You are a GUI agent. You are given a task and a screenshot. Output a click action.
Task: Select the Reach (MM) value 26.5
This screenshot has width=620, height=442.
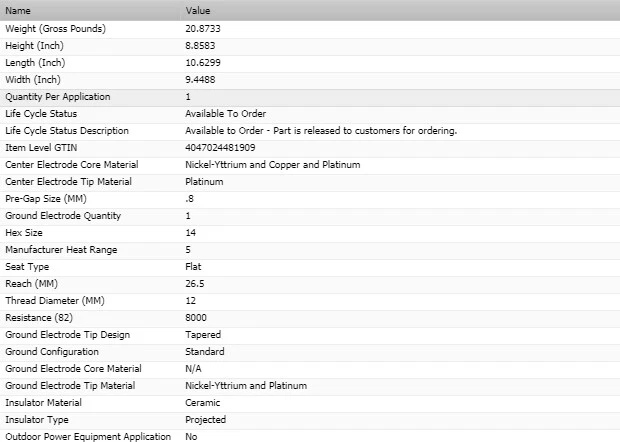click(x=196, y=284)
